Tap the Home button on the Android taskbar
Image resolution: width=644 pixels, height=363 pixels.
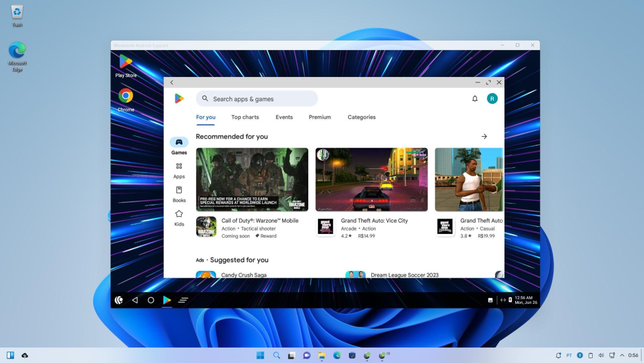click(x=151, y=300)
